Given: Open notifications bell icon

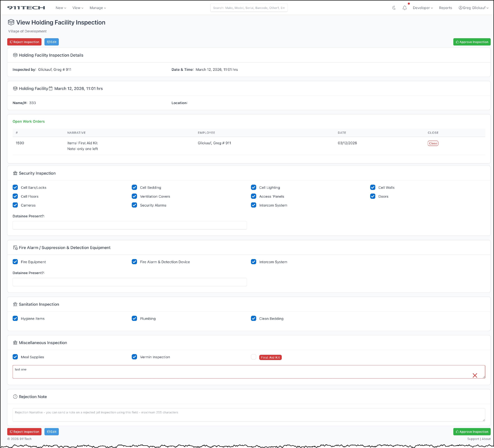Looking at the screenshot, I should (x=405, y=8).
